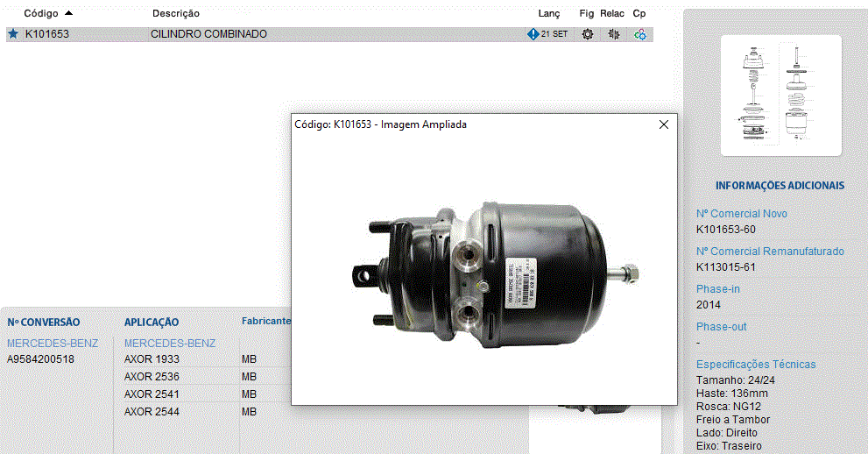Click the K113015-61 remanufactured number
This screenshot has height=454, width=868.
coord(725,267)
